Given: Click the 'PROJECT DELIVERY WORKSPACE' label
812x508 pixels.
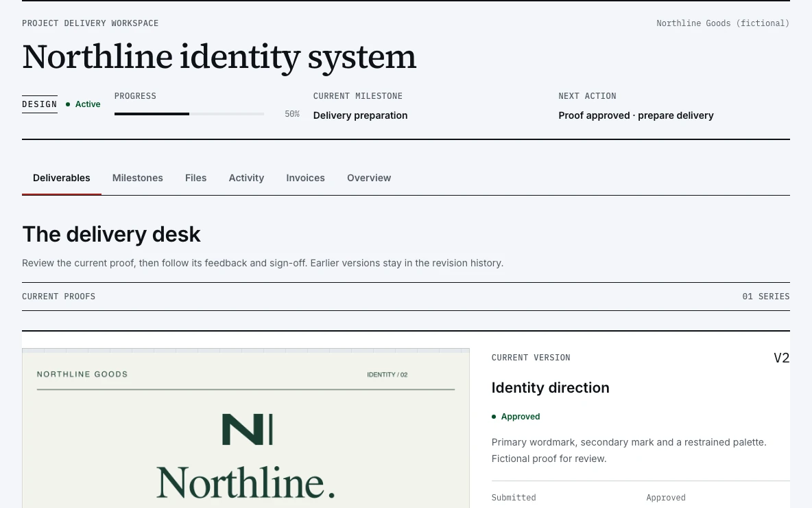Looking at the screenshot, I should (x=90, y=23).
